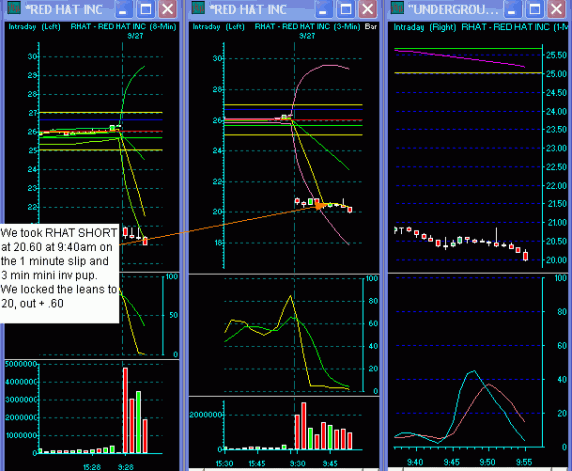Screen dimensions: 572x471
Task: Click the "23.00" price label in right window
Action: [556, 148]
